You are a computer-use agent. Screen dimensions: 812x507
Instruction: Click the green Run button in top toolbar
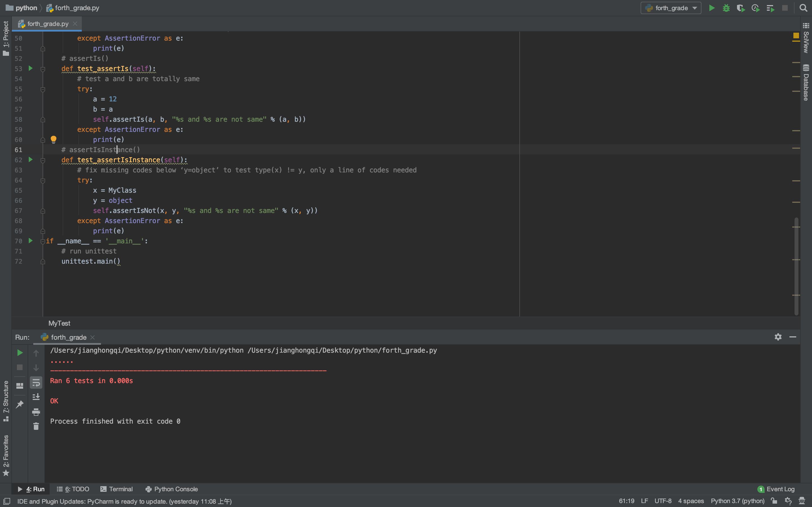(712, 8)
